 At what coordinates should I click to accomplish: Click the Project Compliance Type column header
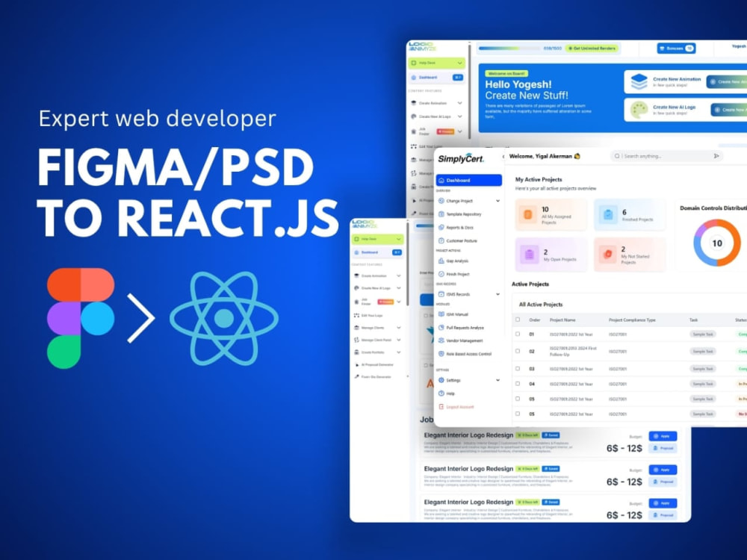632,320
